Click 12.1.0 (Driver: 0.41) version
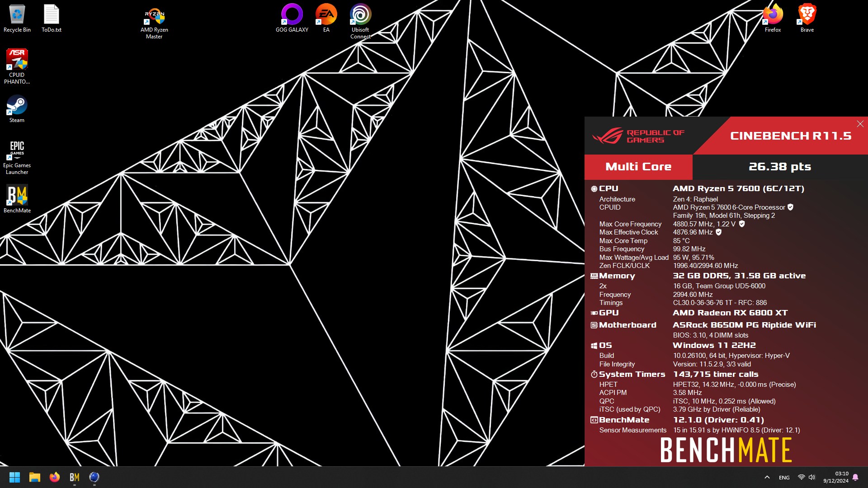868x488 pixels. (x=718, y=420)
